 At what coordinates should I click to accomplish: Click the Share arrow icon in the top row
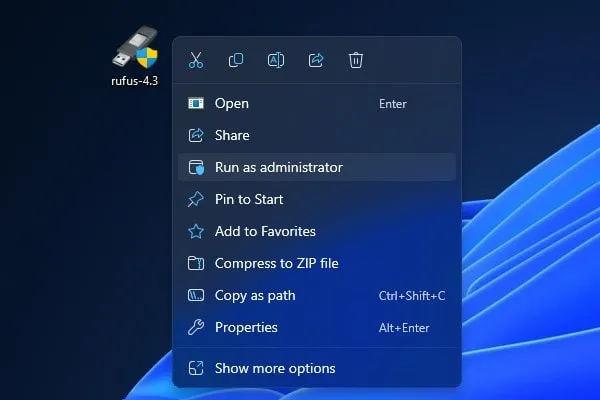pos(316,60)
